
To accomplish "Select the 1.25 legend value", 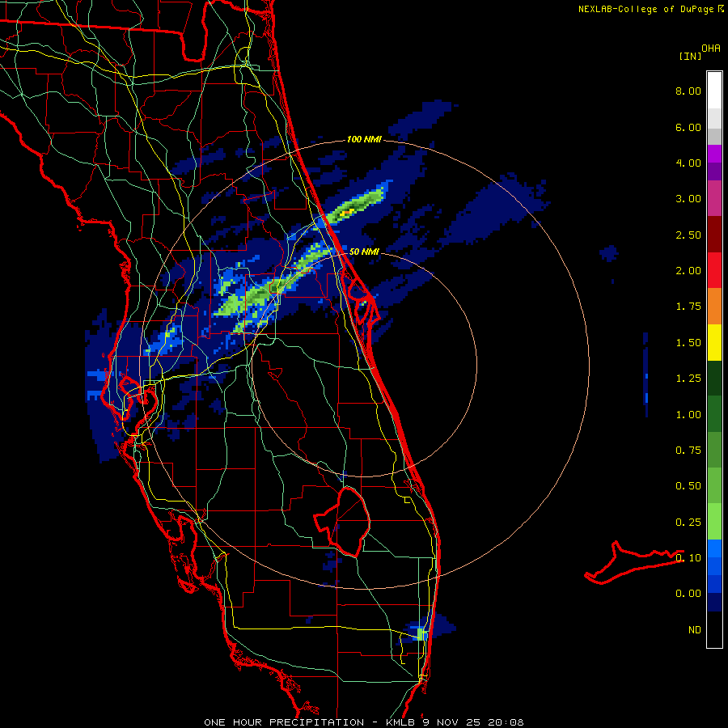I will 688,379.
